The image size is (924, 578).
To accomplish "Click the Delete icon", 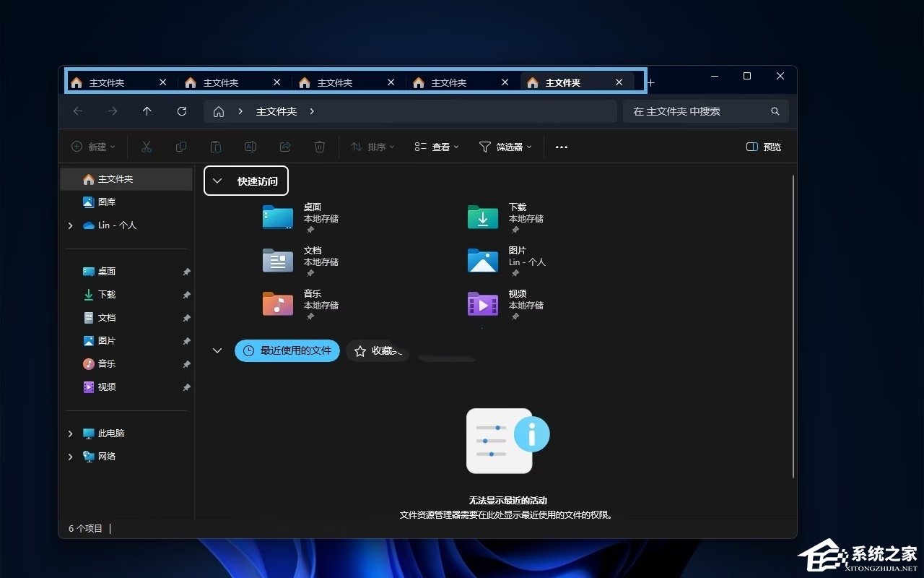I will (x=320, y=147).
